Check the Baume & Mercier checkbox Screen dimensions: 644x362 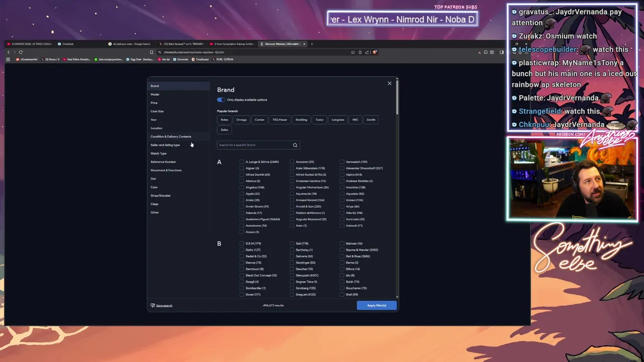click(x=342, y=250)
